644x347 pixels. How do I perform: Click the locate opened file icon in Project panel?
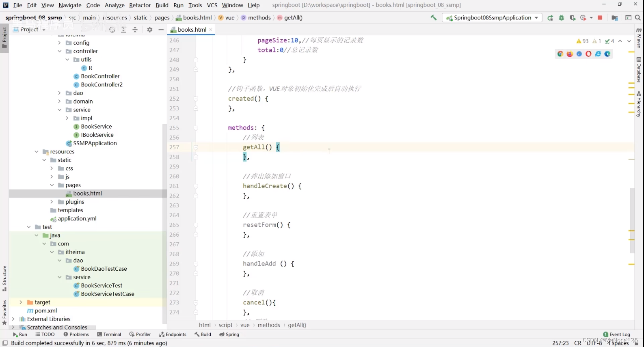click(112, 30)
